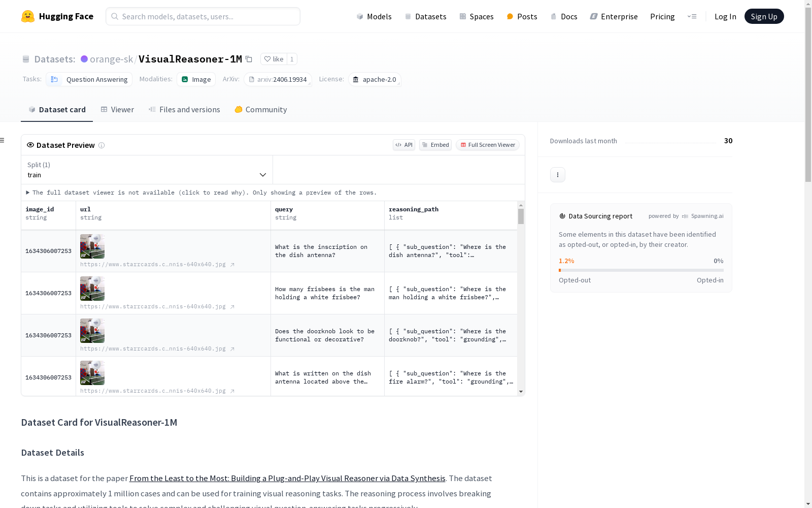Open table of contents toggle at left edge
812x508 pixels.
click(x=3, y=140)
